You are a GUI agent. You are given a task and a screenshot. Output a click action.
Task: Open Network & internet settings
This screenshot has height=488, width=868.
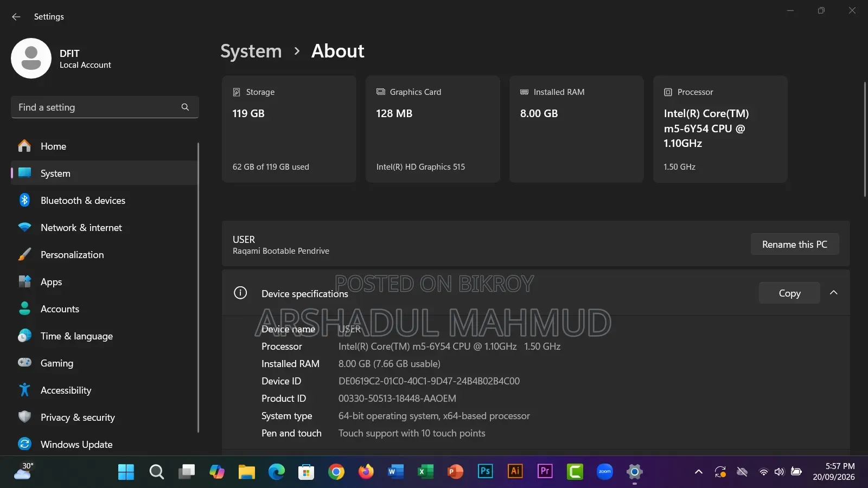point(104,227)
